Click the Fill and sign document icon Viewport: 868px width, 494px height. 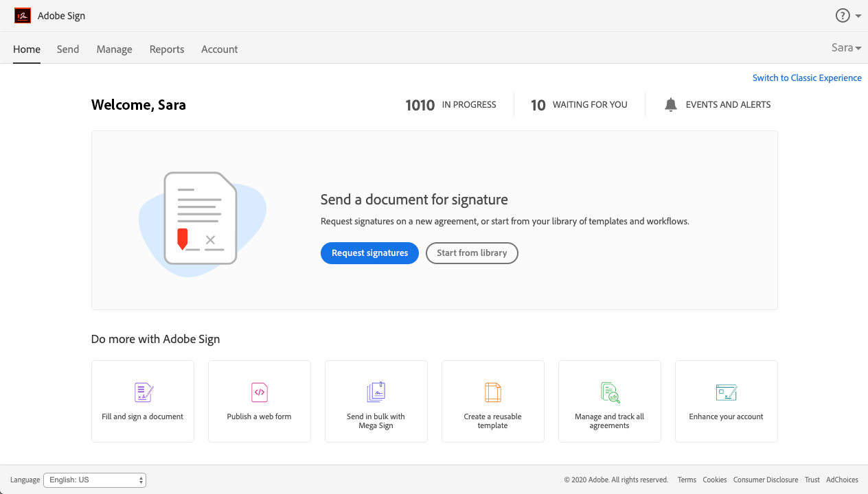coord(143,392)
